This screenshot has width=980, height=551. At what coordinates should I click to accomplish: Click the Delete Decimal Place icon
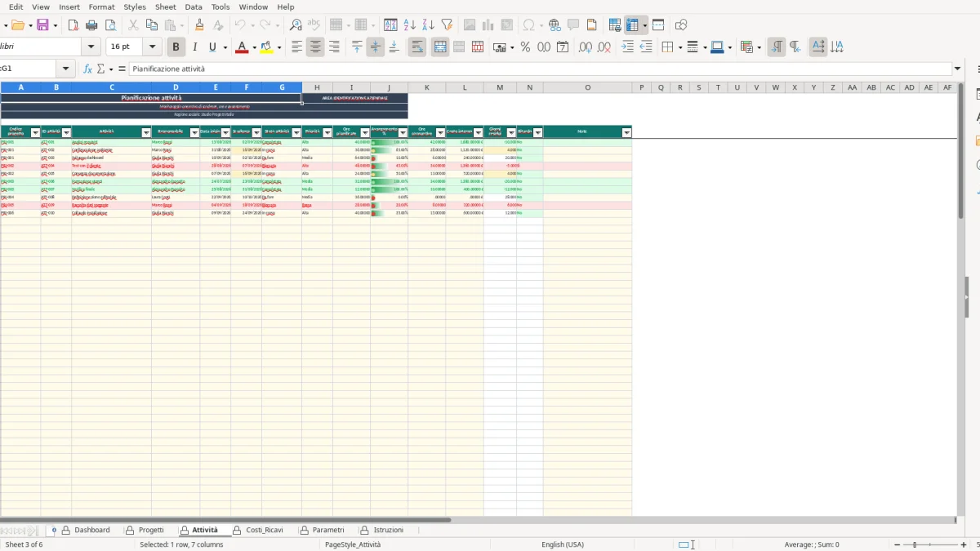[604, 47]
